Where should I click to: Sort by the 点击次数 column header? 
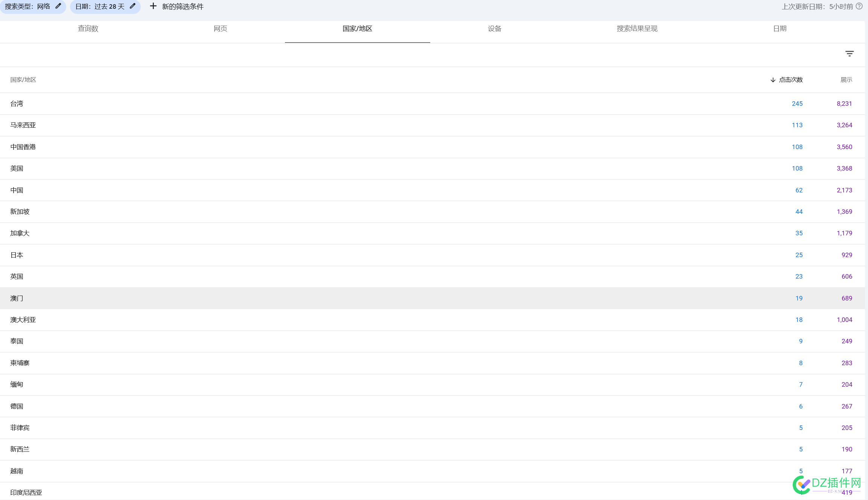pyautogui.click(x=790, y=80)
